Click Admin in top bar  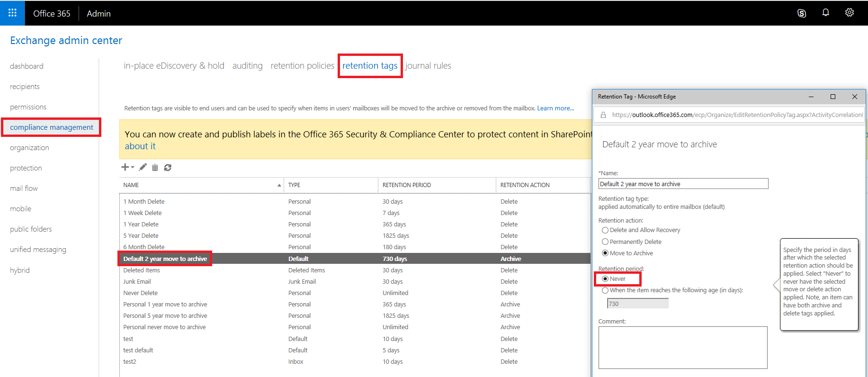[x=98, y=14]
